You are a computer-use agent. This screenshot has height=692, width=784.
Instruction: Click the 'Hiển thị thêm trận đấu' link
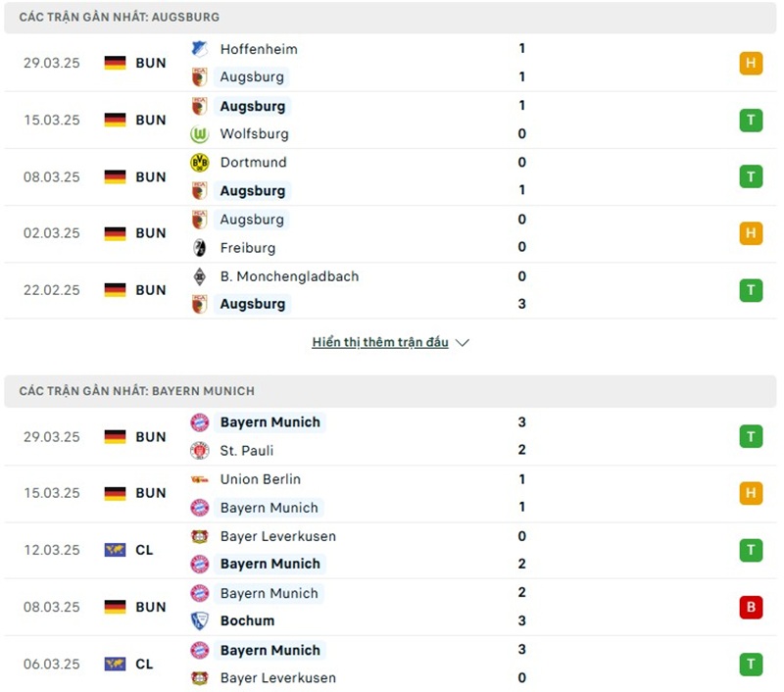click(380, 343)
